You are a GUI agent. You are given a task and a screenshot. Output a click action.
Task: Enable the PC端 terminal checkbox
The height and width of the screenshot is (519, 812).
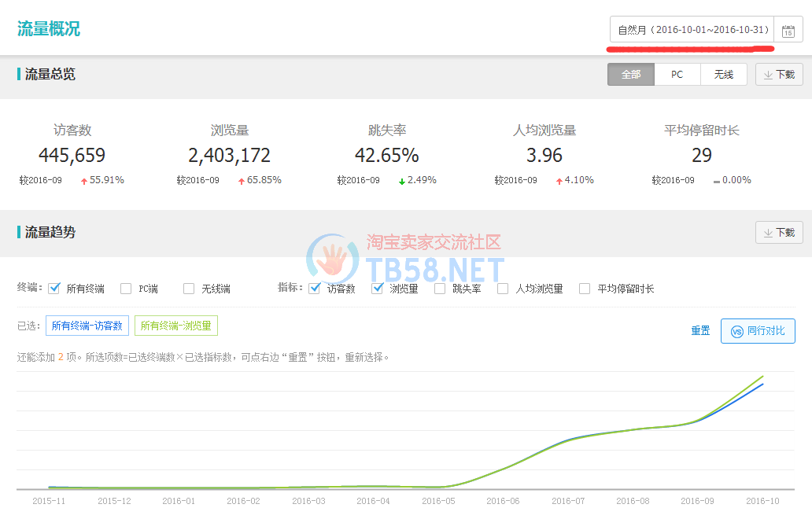click(x=126, y=289)
